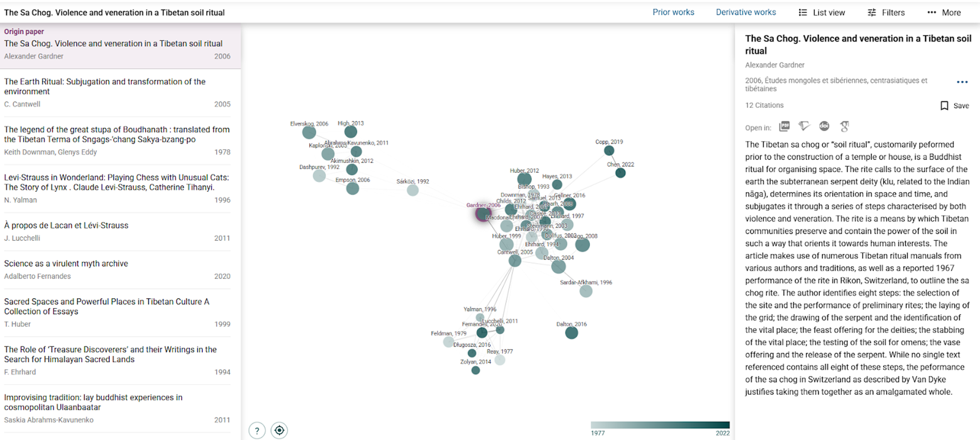Open paper in Google Scholar
This screenshot has width=980, height=440.
(844, 127)
